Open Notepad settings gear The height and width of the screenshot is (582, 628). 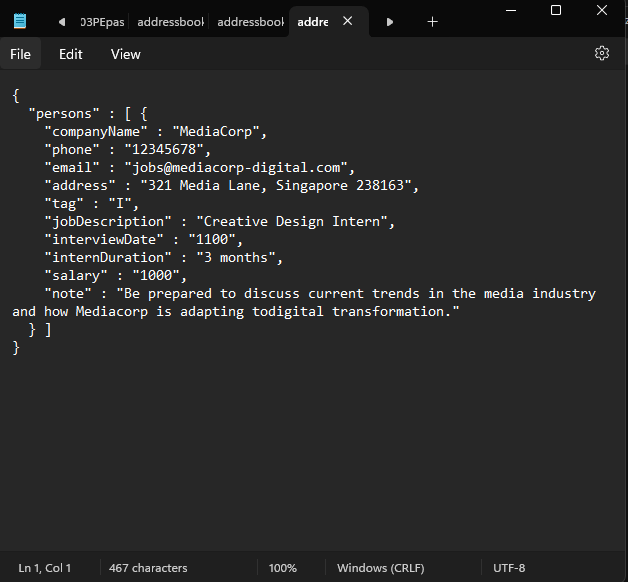(x=602, y=53)
